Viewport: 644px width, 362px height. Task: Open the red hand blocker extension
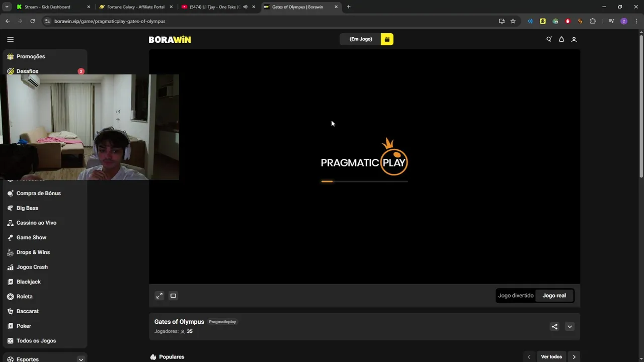[568, 21]
